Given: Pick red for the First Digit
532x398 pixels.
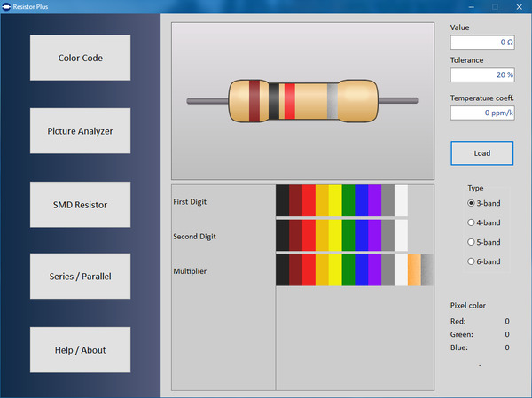Looking at the screenshot, I should tap(309, 200).
